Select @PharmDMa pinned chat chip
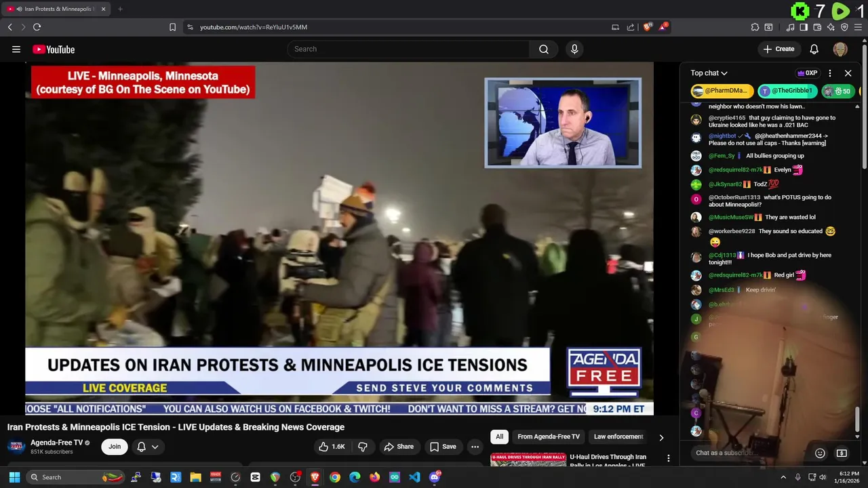 click(x=722, y=91)
